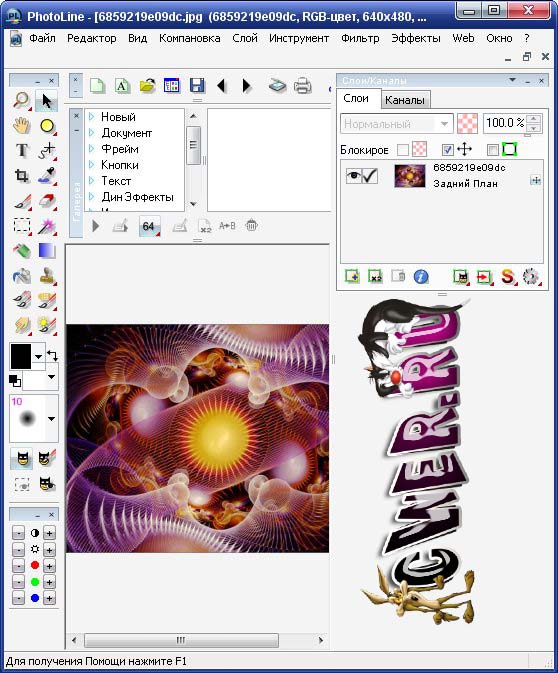This screenshot has width=558, height=673.
Task: Open the Нормальный blend mode dropdown
Action: [x=397, y=124]
